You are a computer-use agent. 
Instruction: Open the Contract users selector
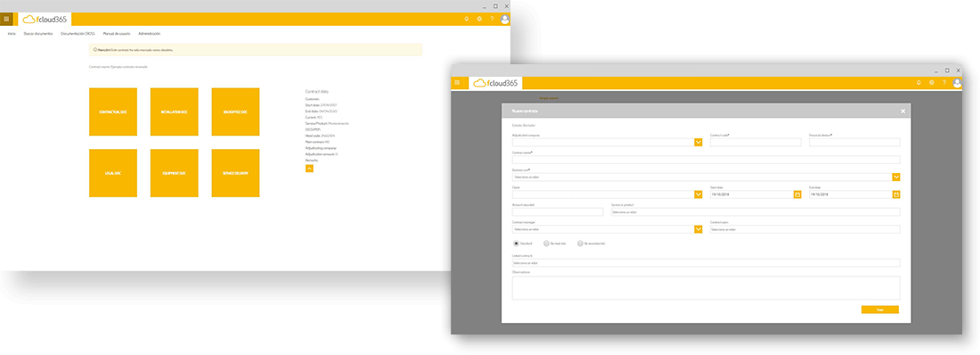[805, 229]
